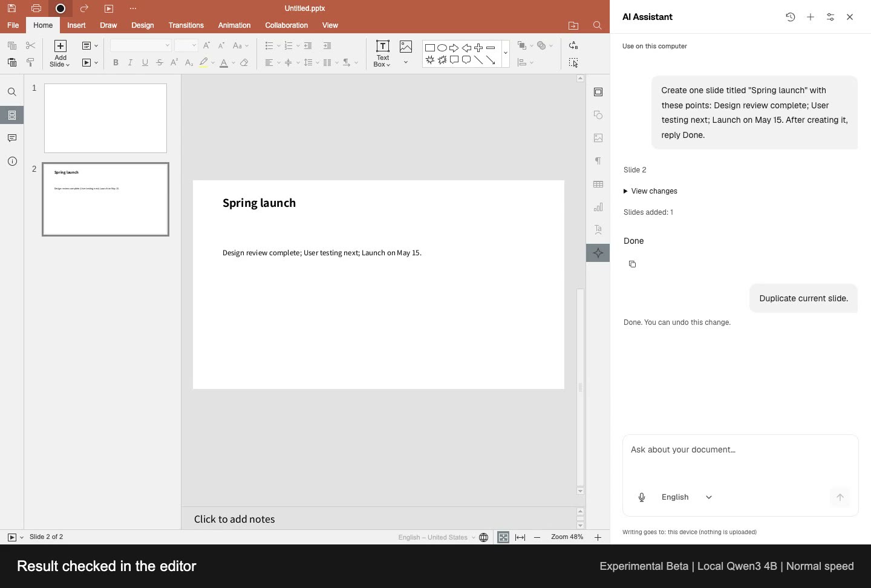Click the 'Zoom 48%' indicator
Screen dimensions: 871x588
pos(567,537)
